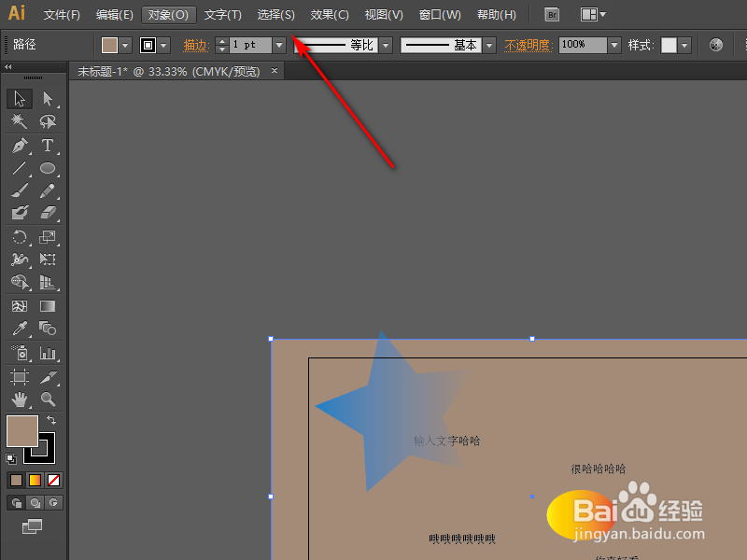Screen dimensions: 747x560
Task: Select the Pencil tool
Action: click(x=48, y=190)
